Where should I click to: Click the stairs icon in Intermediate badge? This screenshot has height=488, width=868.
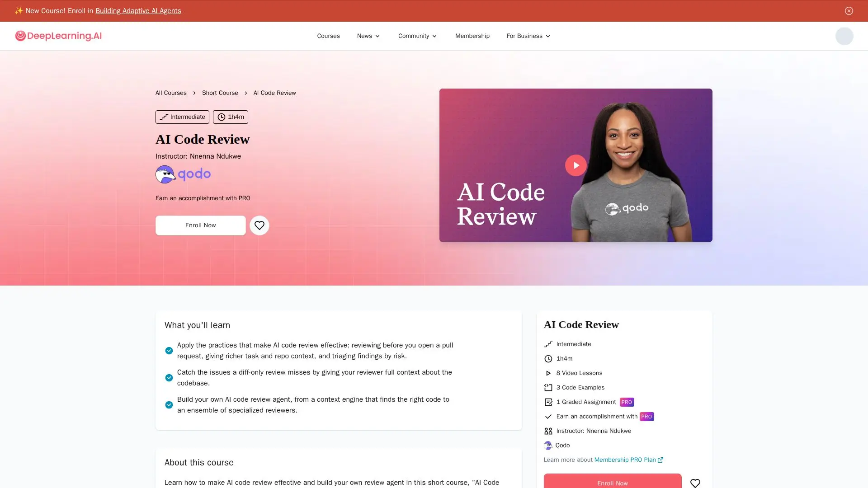pos(164,117)
